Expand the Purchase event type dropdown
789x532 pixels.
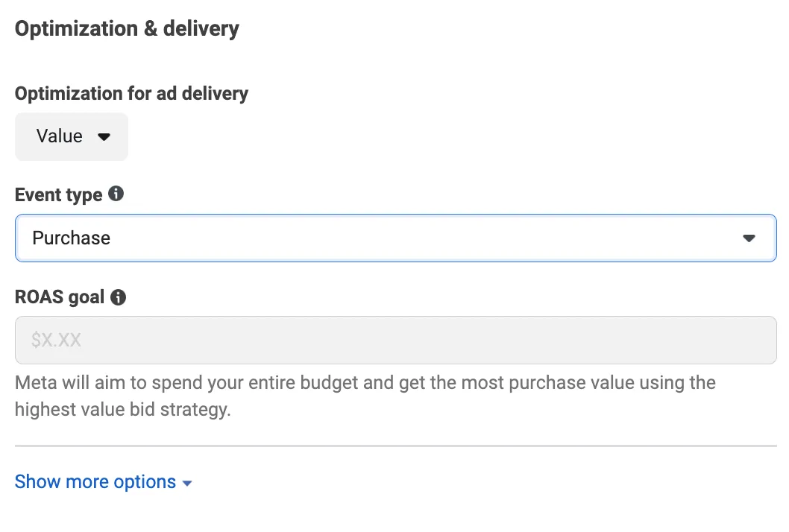point(395,238)
